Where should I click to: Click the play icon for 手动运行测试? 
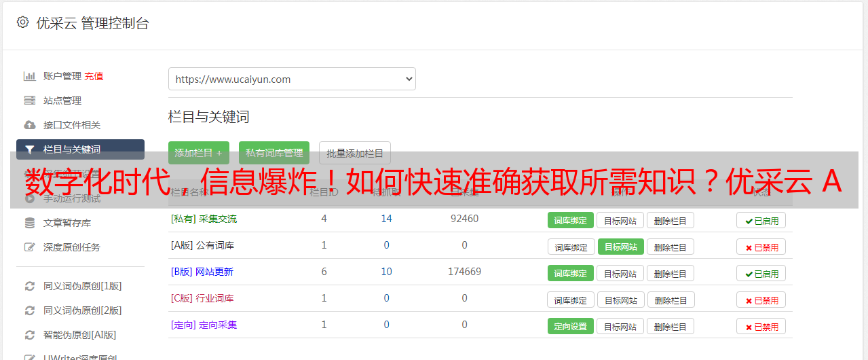29,198
